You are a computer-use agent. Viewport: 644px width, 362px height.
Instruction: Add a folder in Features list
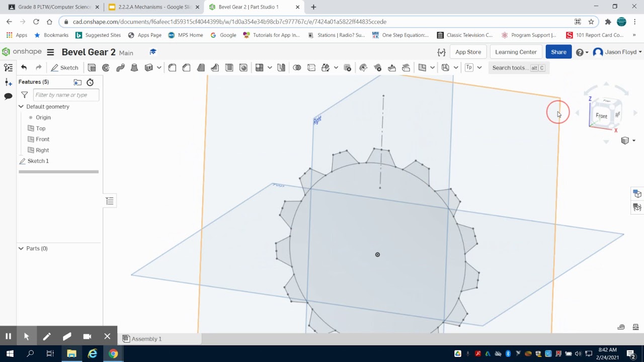point(77,82)
